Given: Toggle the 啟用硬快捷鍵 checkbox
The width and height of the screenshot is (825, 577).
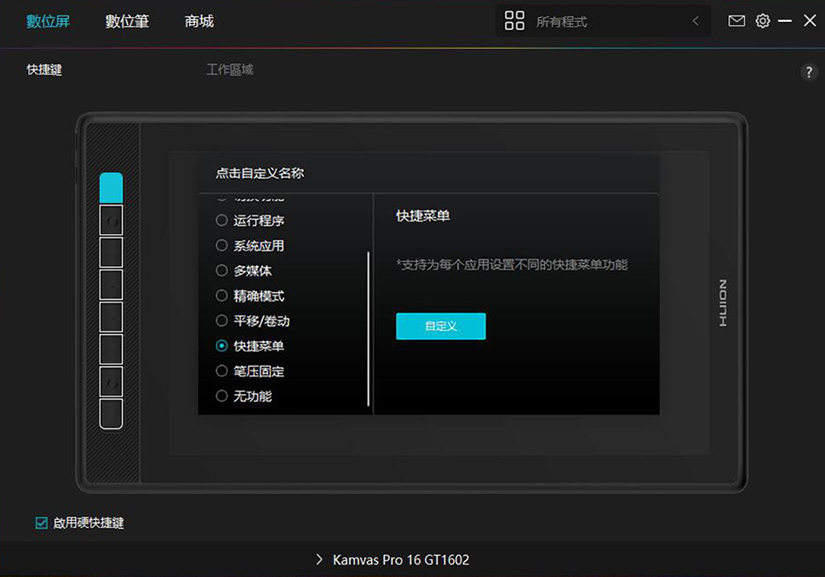Looking at the screenshot, I should [41, 523].
